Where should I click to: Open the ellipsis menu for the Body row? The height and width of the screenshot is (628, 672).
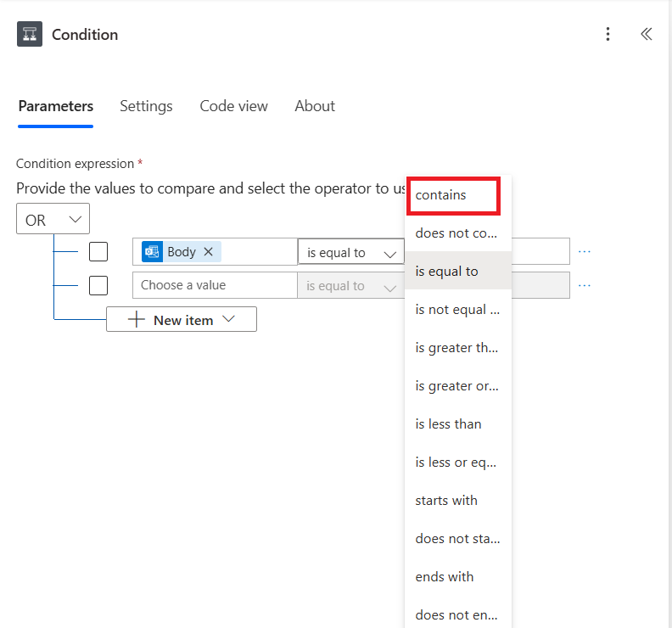(x=584, y=252)
